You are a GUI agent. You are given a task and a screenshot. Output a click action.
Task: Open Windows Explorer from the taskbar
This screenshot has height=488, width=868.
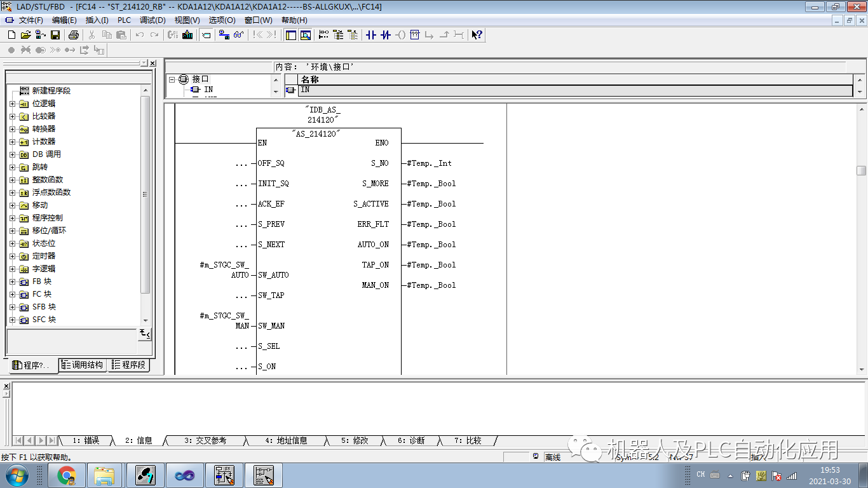click(x=104, y=475)
